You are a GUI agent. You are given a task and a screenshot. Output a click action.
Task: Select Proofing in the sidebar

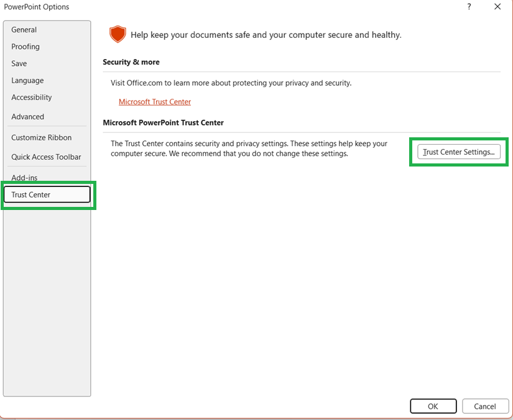pyautogui.click(x=47, y=47)
